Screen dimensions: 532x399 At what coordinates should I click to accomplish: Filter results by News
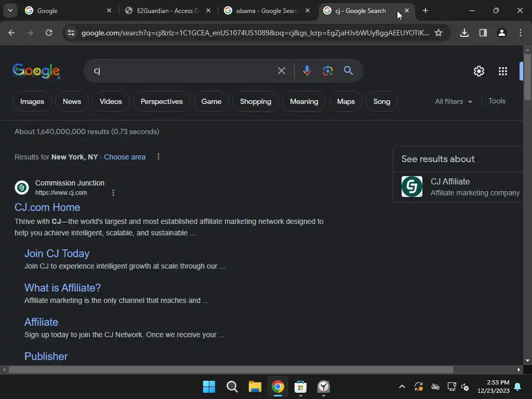[72, 101]
